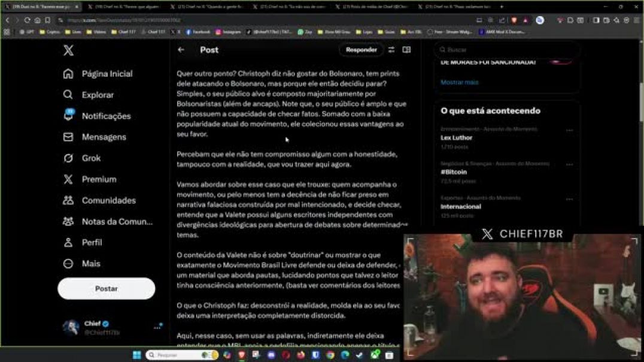This screenshot has height=362, width=644.
Task: Click the Buscar search field
Action: pos(509,50)
